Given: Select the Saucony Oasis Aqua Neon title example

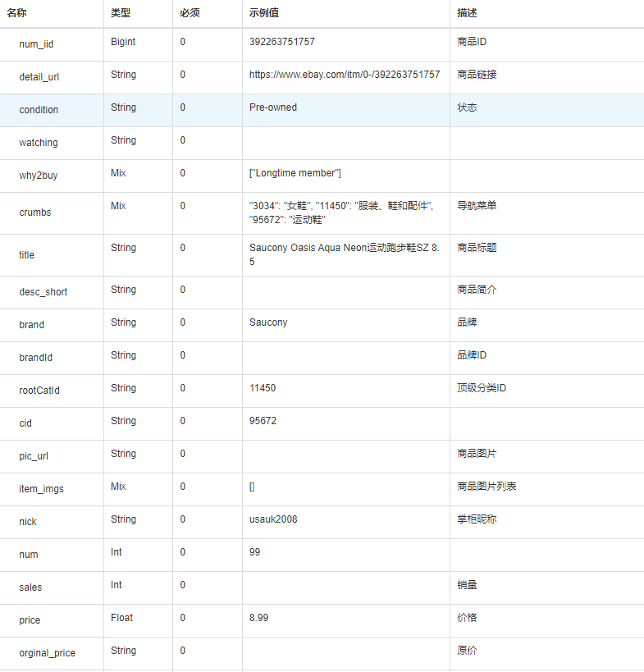Looking at the screenshot, I should (345, 254).
